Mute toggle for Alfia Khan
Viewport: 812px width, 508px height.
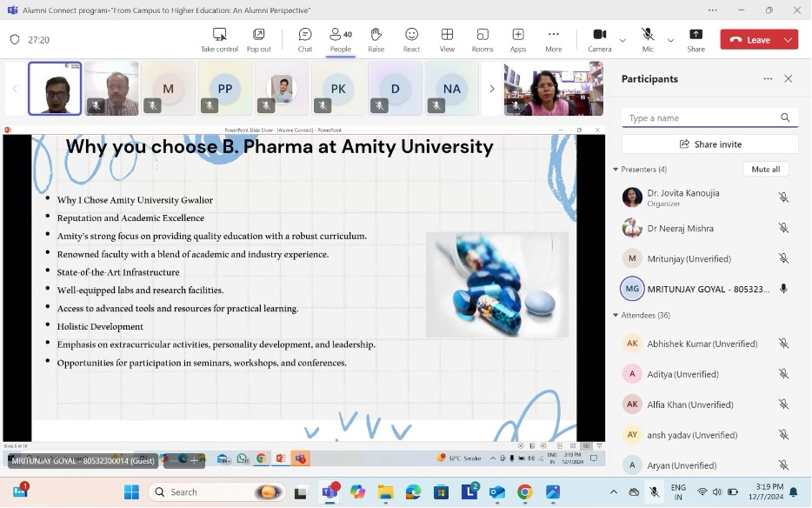[x=783, y=404]
